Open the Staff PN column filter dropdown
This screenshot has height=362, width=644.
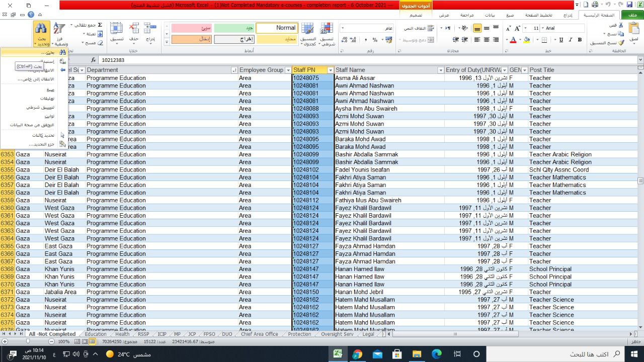click(331, 70)
